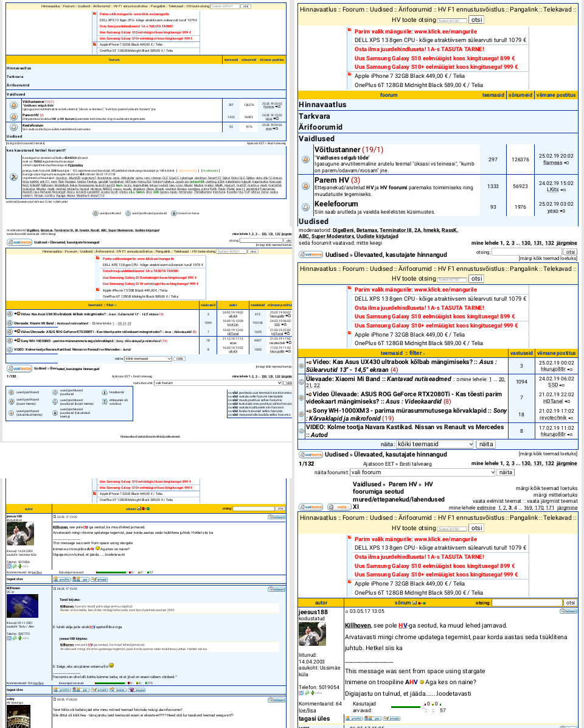Click 'näita' button beside 'kõiki teemasid' in enlarged topic list

pos(486,444)
